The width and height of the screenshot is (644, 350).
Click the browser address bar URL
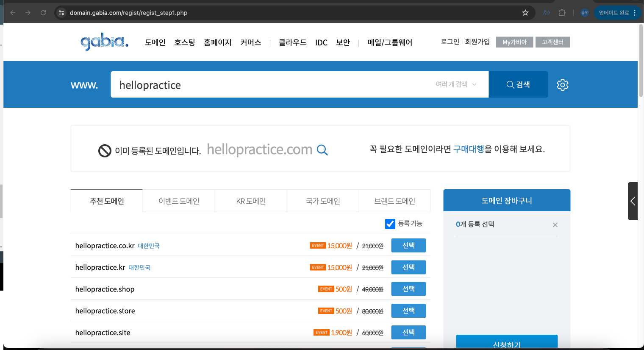[x=128, y=13]
